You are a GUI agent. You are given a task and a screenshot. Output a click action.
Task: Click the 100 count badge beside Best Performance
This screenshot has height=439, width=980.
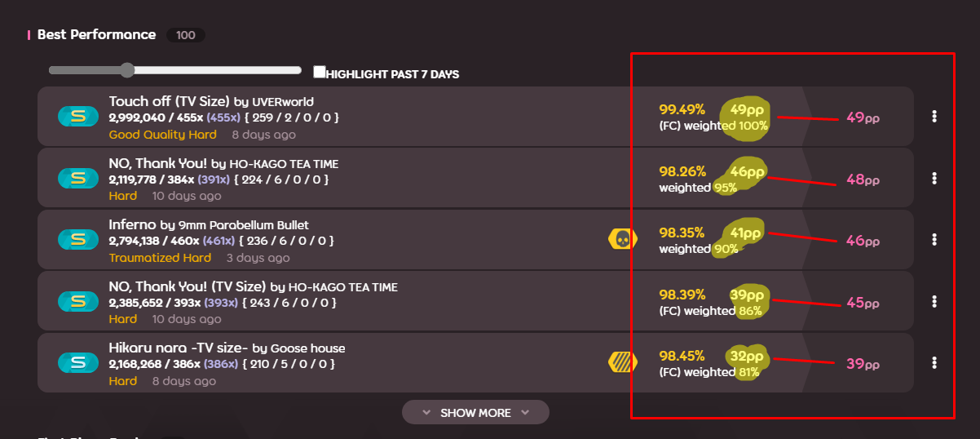(x=186, y=35)
